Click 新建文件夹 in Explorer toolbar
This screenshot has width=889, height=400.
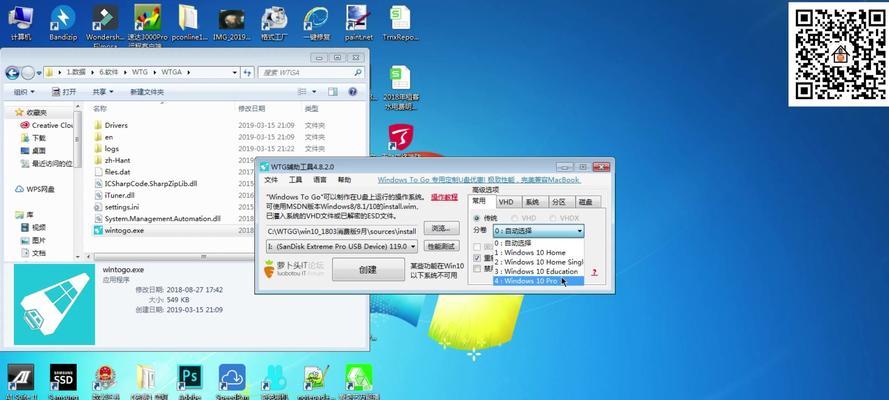pos(147,92)
